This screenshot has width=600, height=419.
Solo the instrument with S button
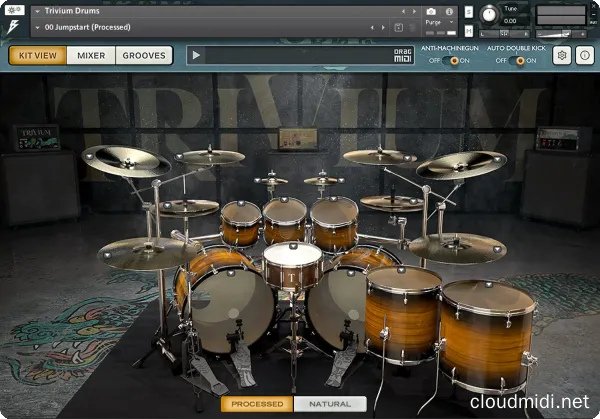(467, 10)
